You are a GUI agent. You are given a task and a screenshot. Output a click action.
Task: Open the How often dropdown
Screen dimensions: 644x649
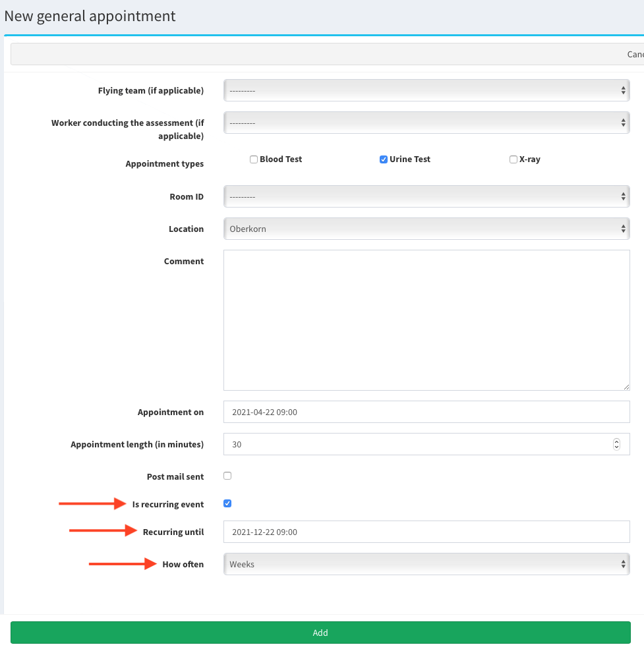426,564
